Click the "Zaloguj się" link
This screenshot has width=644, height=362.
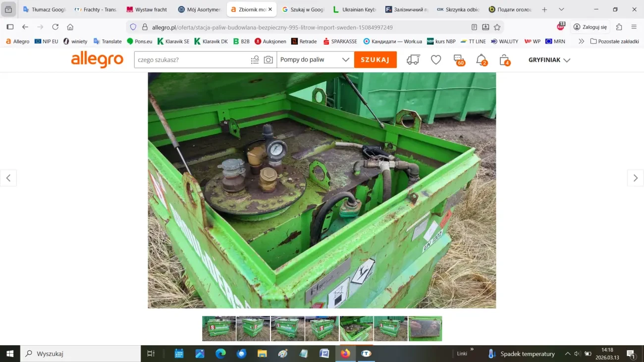pyautogui.click(x=594, y=27)
